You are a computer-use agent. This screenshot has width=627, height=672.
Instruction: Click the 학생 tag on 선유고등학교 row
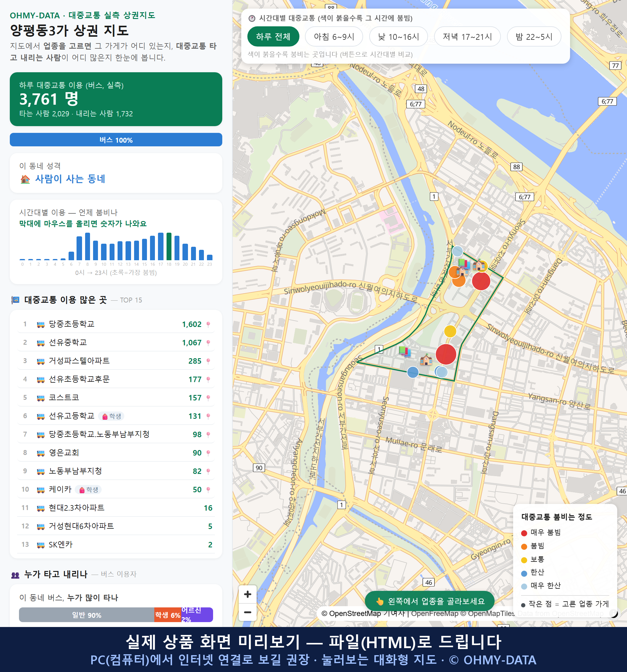coord(111,416)
